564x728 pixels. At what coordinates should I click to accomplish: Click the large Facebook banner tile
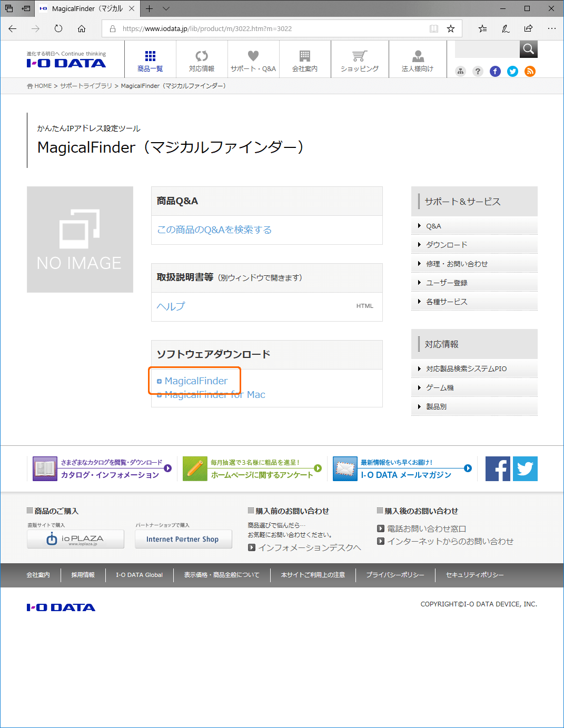tap(498, 468)
